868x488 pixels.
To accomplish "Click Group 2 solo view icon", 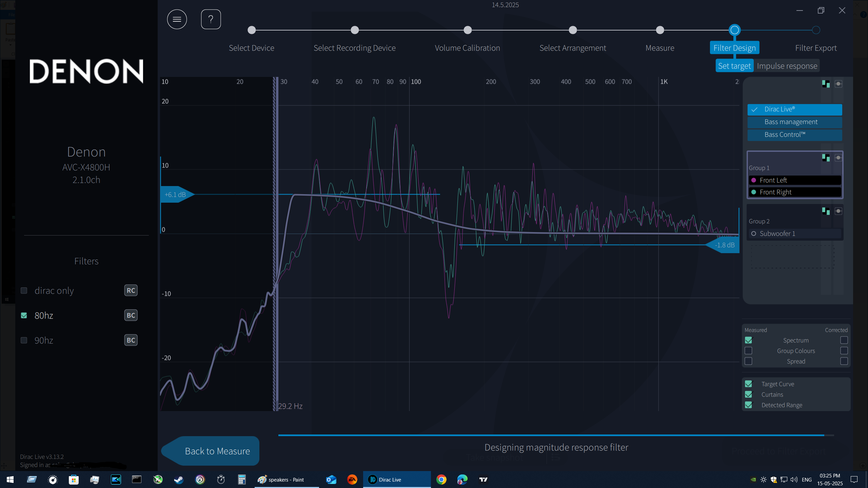I will click(x=838, y=211).
